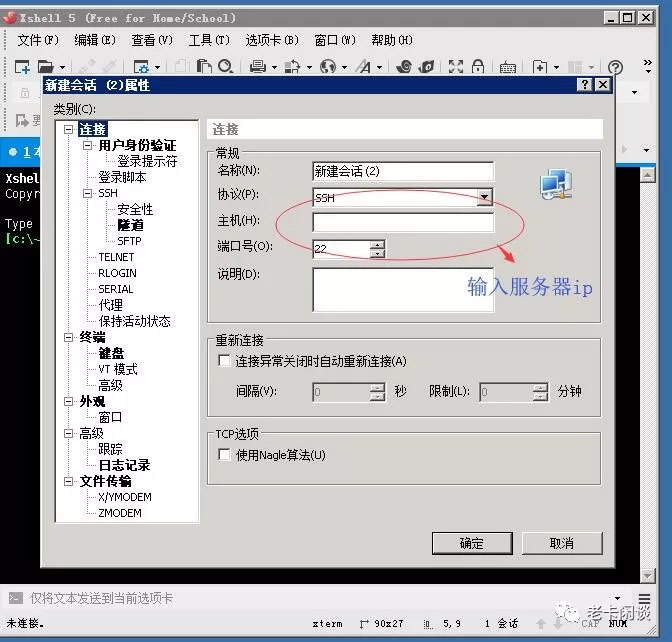The height and width of the screenshot is (642, 672).
Task: Collapse the 终端 tree node
Action: 68,337
